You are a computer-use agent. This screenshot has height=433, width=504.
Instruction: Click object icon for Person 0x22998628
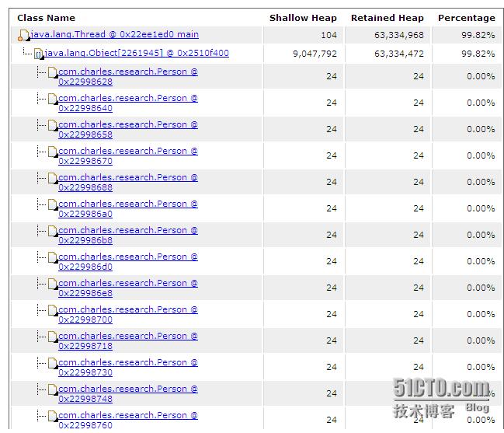[x=53, y=72]
